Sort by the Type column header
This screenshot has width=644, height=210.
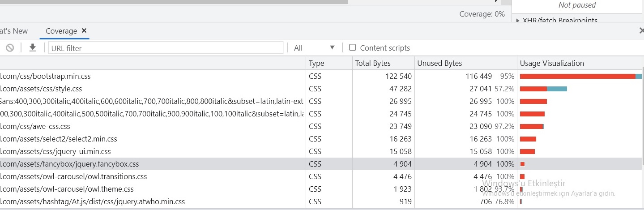(x=329, y=63)
